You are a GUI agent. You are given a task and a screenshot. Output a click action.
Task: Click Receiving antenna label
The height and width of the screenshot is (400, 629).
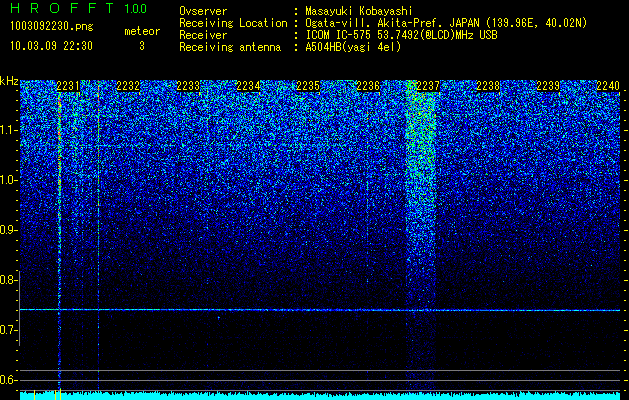click(230, 47)
